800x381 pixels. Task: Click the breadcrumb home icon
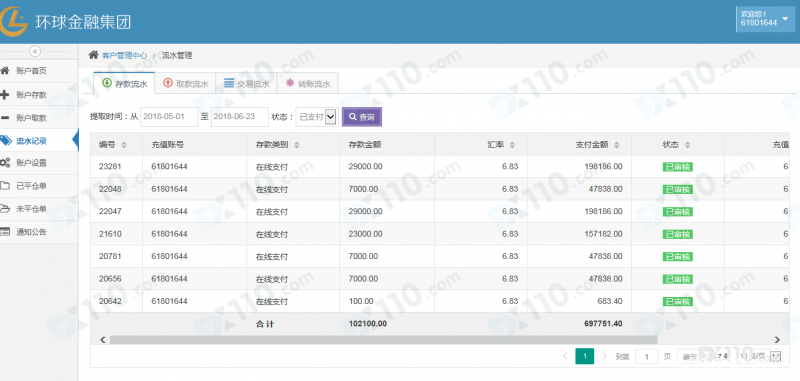pos(93,55)
